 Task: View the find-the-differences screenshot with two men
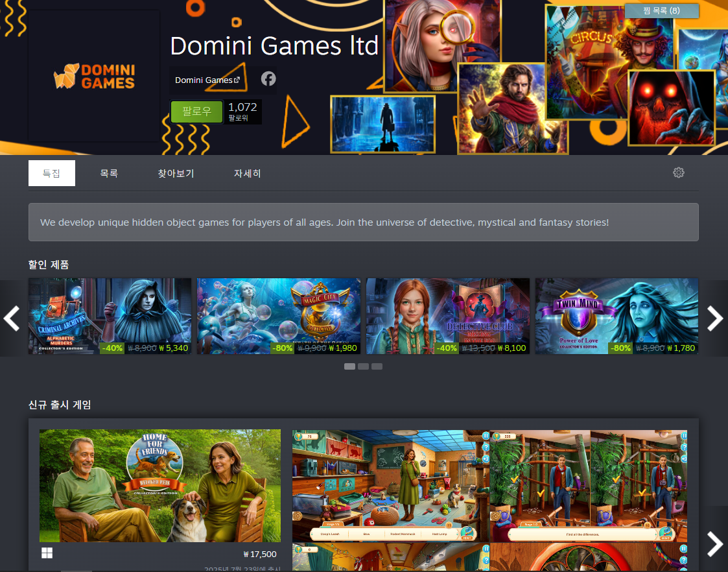(x=589, y=486)
